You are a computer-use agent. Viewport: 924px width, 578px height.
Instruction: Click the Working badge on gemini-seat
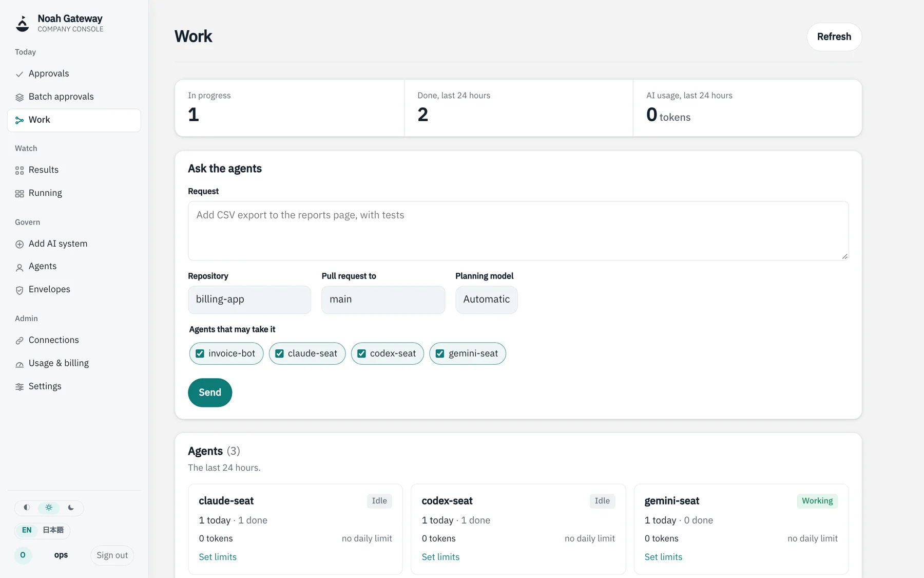pos(817,501)
